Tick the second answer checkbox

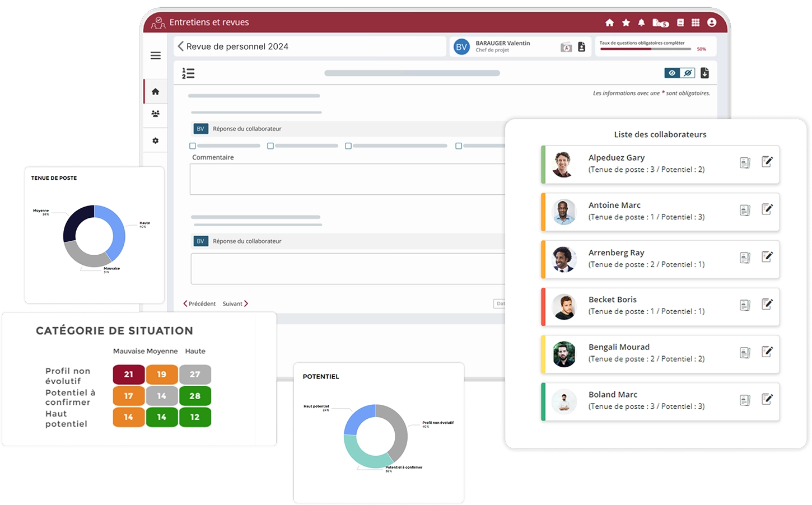pyautogui.click(x=270, y=146)
